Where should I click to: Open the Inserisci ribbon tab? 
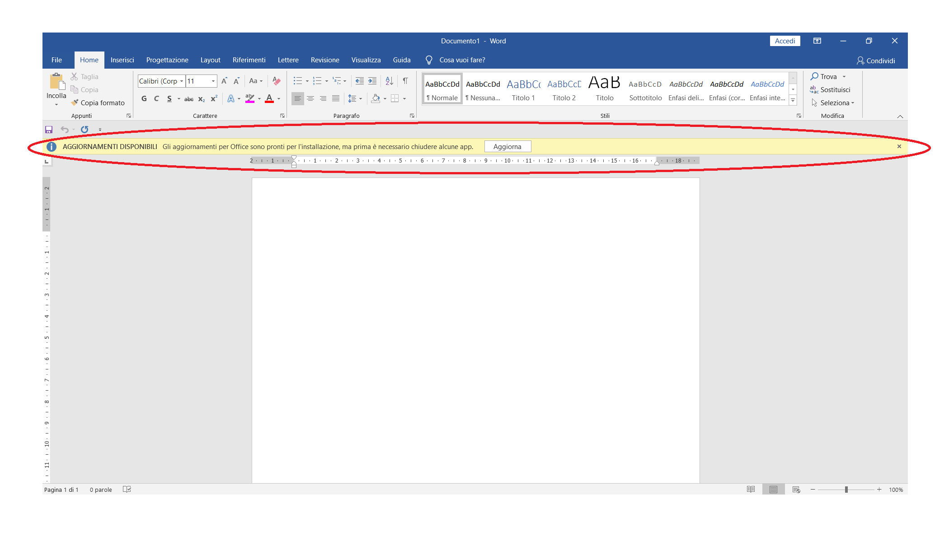pos(122,60)
